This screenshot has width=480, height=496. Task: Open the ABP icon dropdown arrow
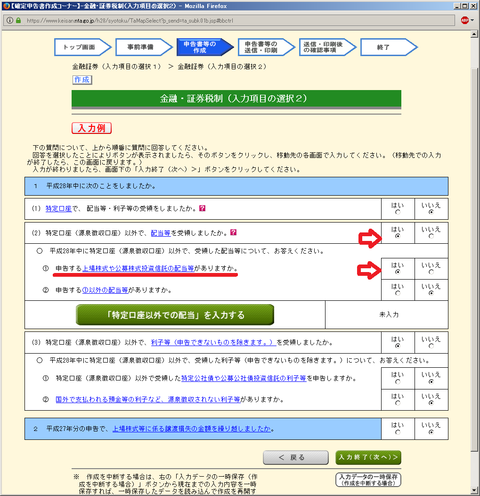(x=472, y=20)
